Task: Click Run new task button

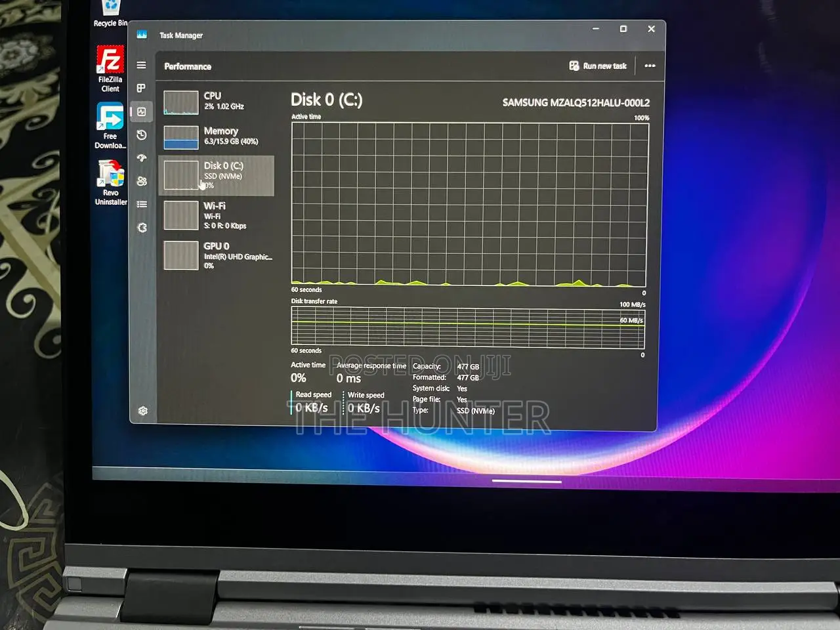Action: pos(598,66)
